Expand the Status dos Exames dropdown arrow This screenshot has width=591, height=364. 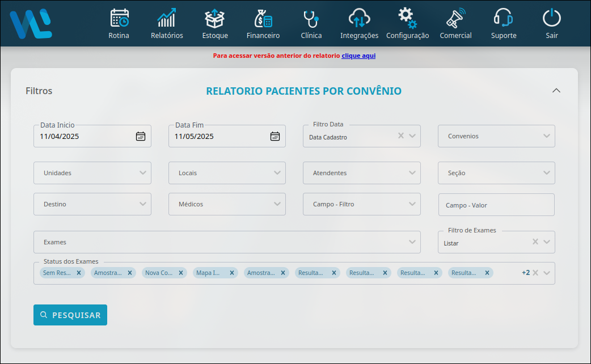[547, 273]
